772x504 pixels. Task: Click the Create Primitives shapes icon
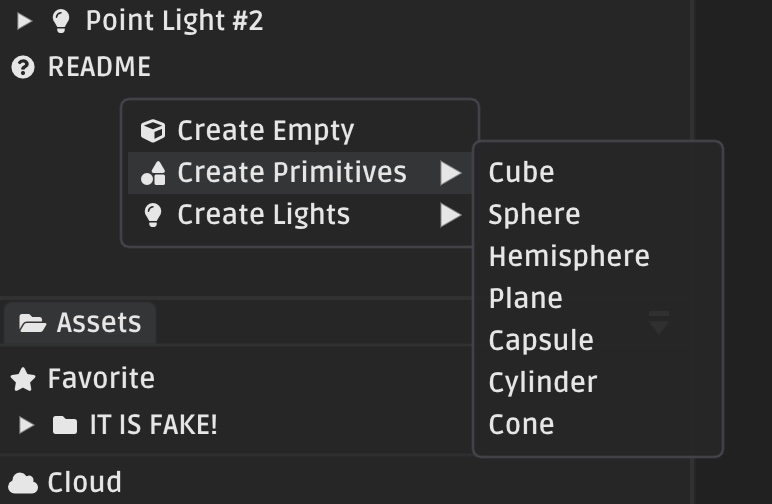tap(153, 173)
